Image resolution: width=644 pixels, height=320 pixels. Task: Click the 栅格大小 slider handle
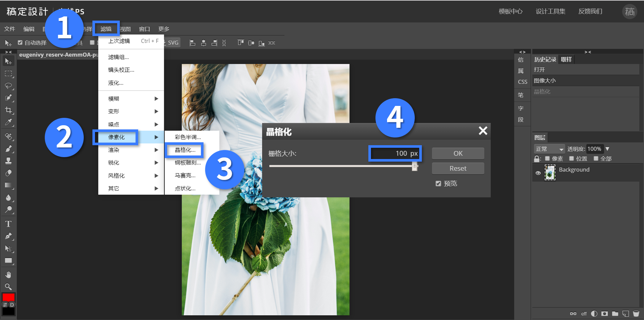[415, 166]
